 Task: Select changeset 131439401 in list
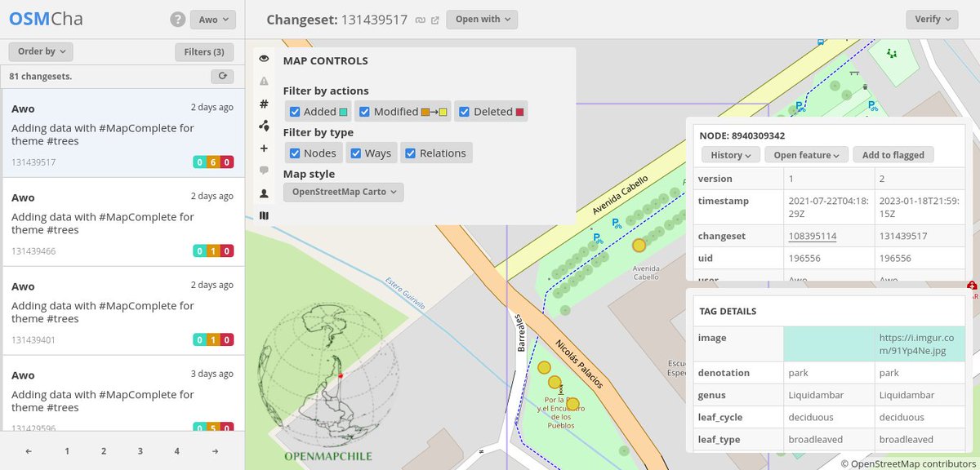[x=122, y=310]
